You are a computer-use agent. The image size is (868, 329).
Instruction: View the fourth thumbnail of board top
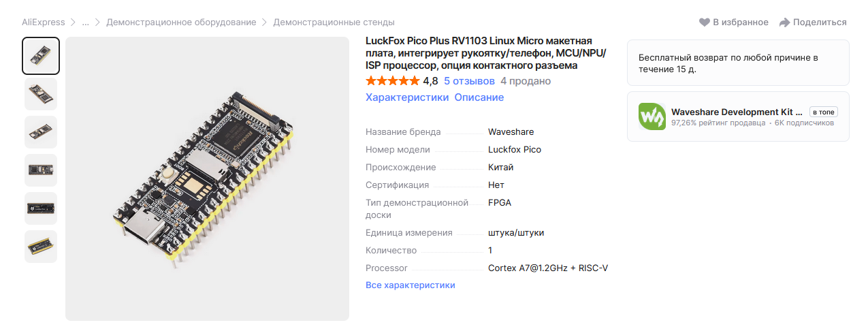[x=41, y=170]
